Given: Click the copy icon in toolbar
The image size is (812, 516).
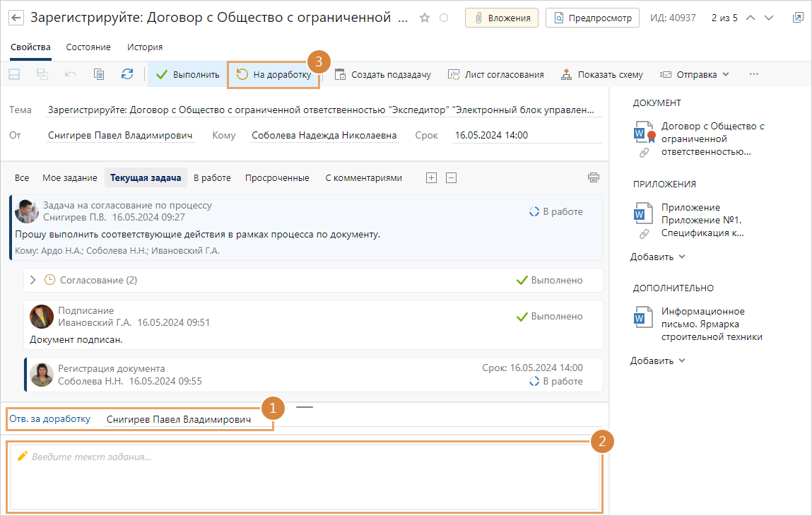Looking at the screenshot, I should coord(99,74).
